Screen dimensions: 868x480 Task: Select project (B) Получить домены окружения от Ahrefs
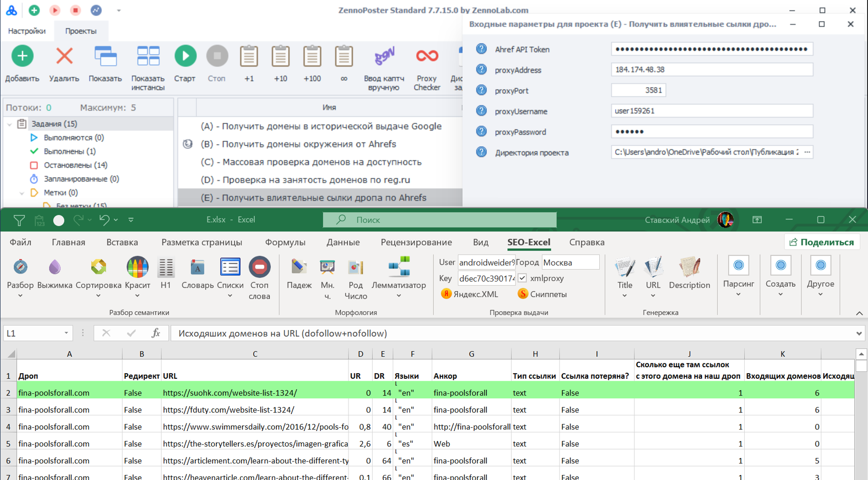point(298,144)
